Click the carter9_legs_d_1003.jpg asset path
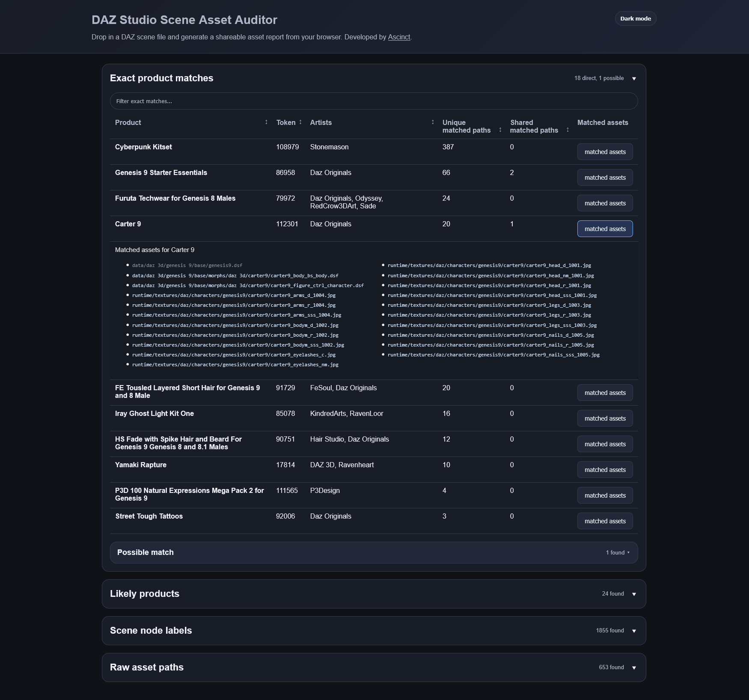The height and width of the screenshot is (700, 749). point(489,305)
